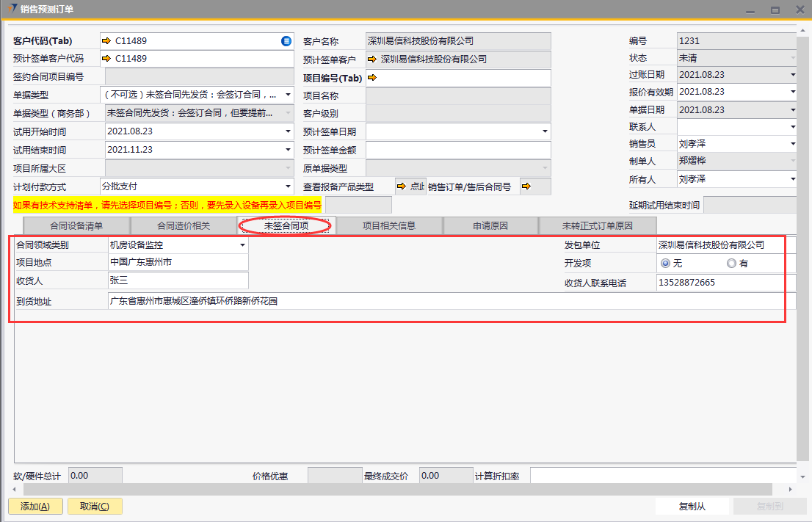Image resolution: width=812 pixels, height=522 pixels.
Task: Click the orange arrow before 深圳易信科技 in 预计签单客户
Action: point(372,59)
